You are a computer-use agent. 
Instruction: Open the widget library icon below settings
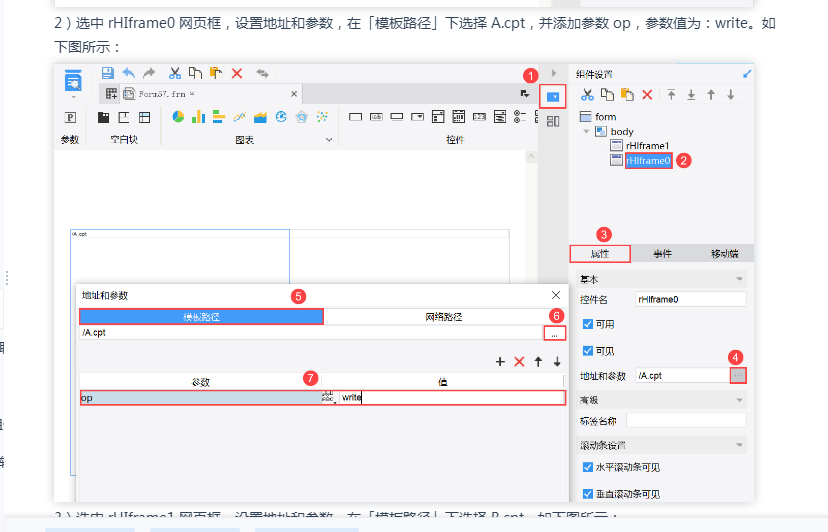(553, 121)
